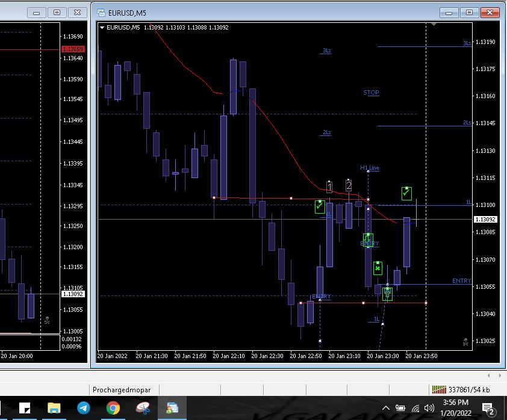This screenshot has height=420, width=507.
Task: Select the green down-arrow marker at ENTRY label
Action: [368, 238]
